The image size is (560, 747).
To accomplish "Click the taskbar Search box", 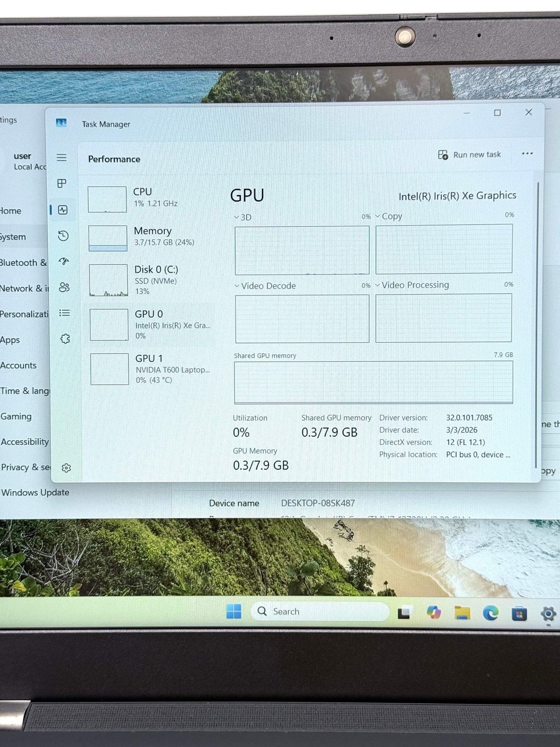I will pos(320,612).
